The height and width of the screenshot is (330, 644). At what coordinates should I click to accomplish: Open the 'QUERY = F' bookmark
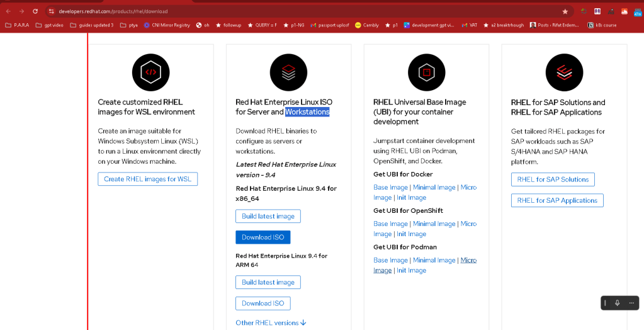(262, 25)
